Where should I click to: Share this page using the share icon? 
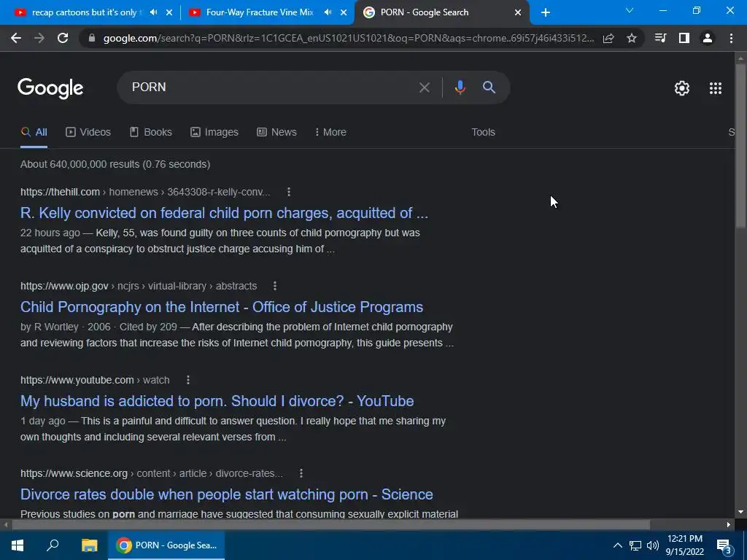(608, 39)
